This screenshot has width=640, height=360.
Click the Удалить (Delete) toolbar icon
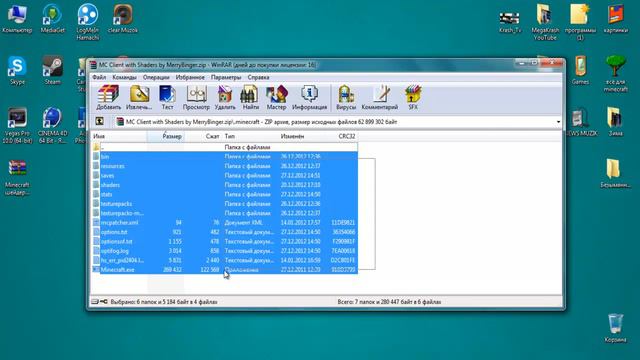pyautogui.click(x=225, y=98)
